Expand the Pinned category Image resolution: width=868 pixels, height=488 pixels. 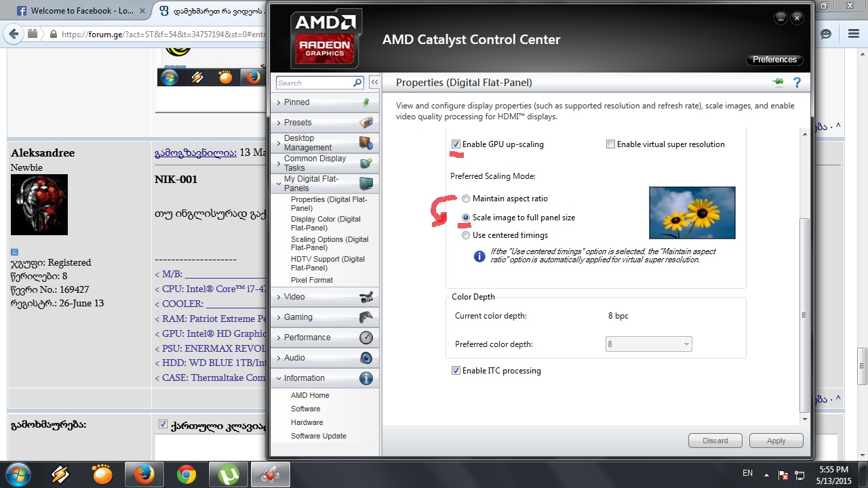pyautogui.click(x=279, y=102)
